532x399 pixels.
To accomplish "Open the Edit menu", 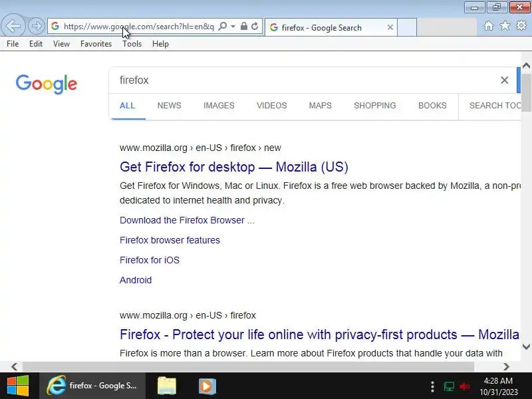I will click(x=36, y=44).
